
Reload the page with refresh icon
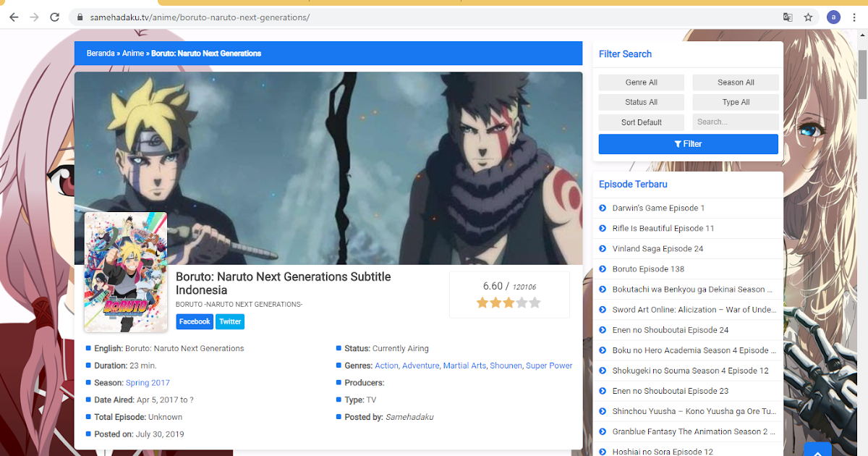pyautogui.click(x=54, y=17)
